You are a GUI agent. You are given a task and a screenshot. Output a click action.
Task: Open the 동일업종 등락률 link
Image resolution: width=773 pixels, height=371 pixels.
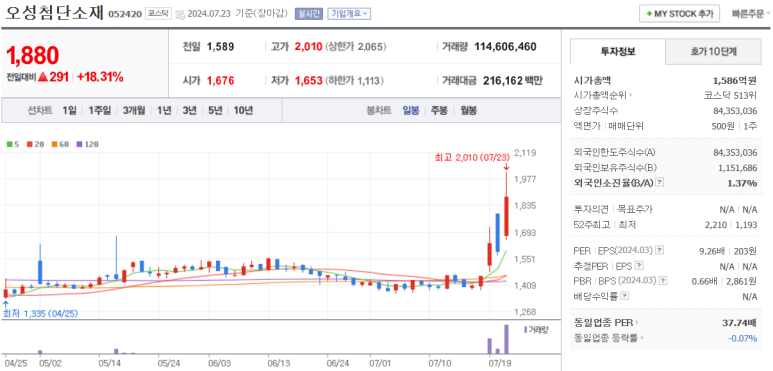[609, 338]
